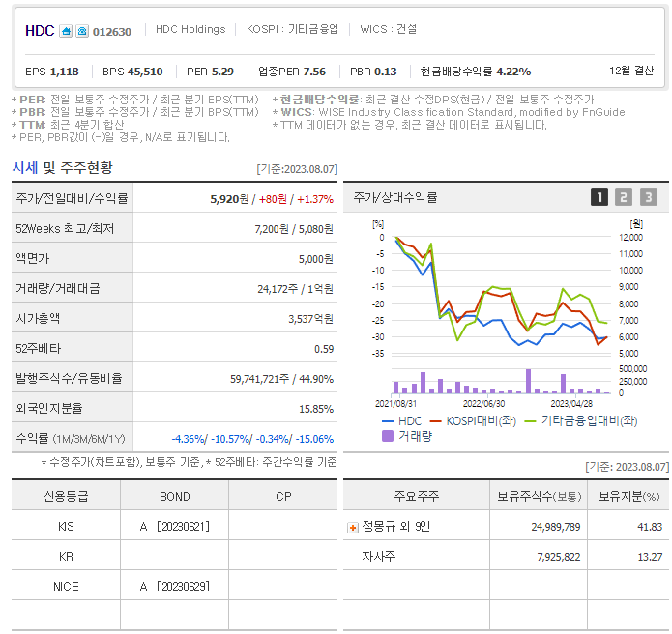Click the 보유지분(%) column header
The width and height of the screenshot is (672, 634).
tap(628, 496)
